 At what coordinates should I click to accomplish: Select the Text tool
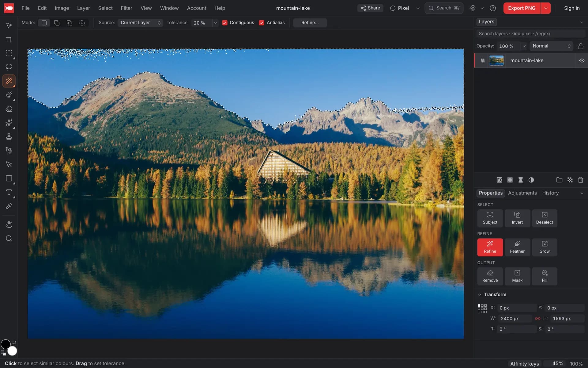coord(9,192)
